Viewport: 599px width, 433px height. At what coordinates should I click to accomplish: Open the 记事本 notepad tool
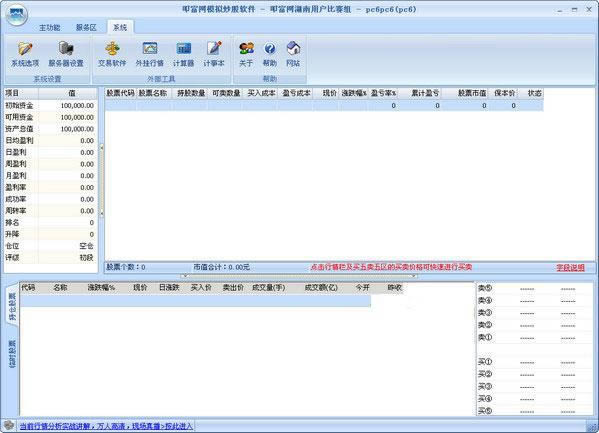click(214, 54)
